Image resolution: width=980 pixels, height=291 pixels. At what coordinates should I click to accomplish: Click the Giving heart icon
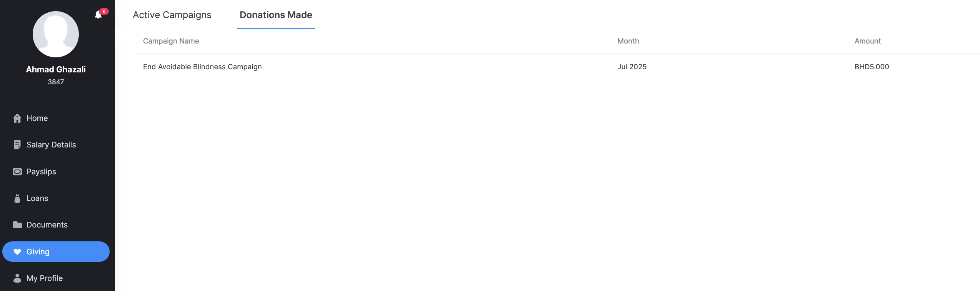[17, 252]
